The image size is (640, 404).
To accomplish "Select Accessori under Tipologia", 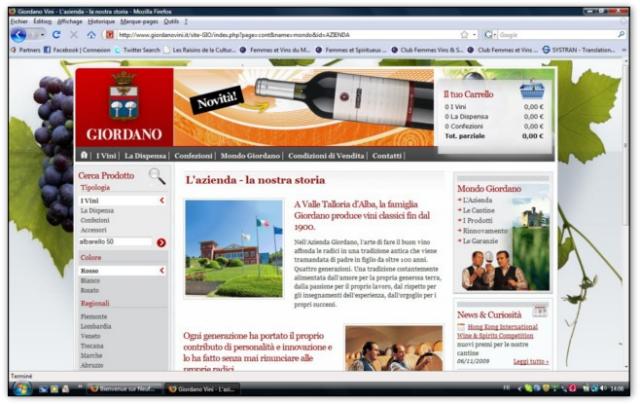I will (93, 230).
